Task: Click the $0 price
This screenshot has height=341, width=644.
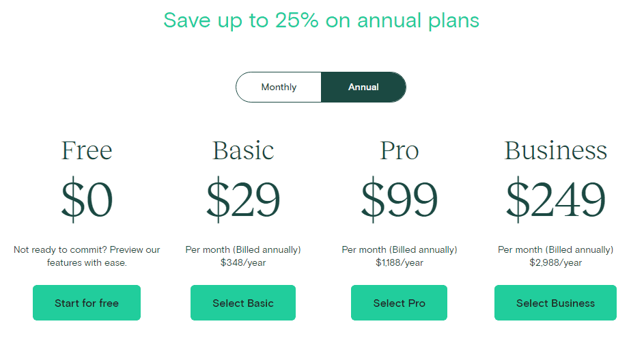Action: pyautogui.click(x=87, y=200)
